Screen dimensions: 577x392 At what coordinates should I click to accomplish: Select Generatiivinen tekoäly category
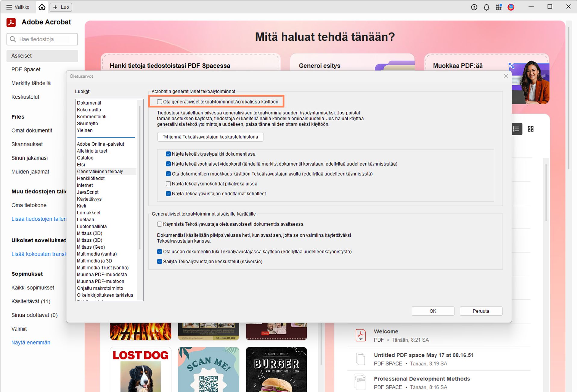coord(106,172)
